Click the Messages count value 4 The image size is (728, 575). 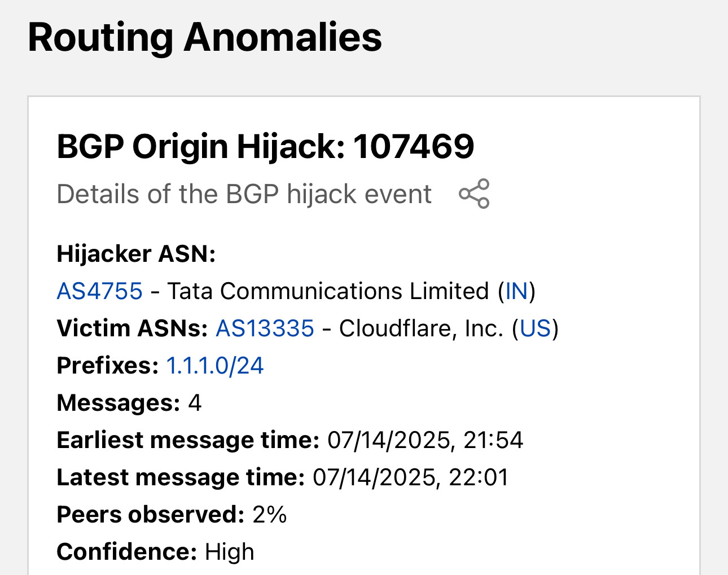pos(195,403)
